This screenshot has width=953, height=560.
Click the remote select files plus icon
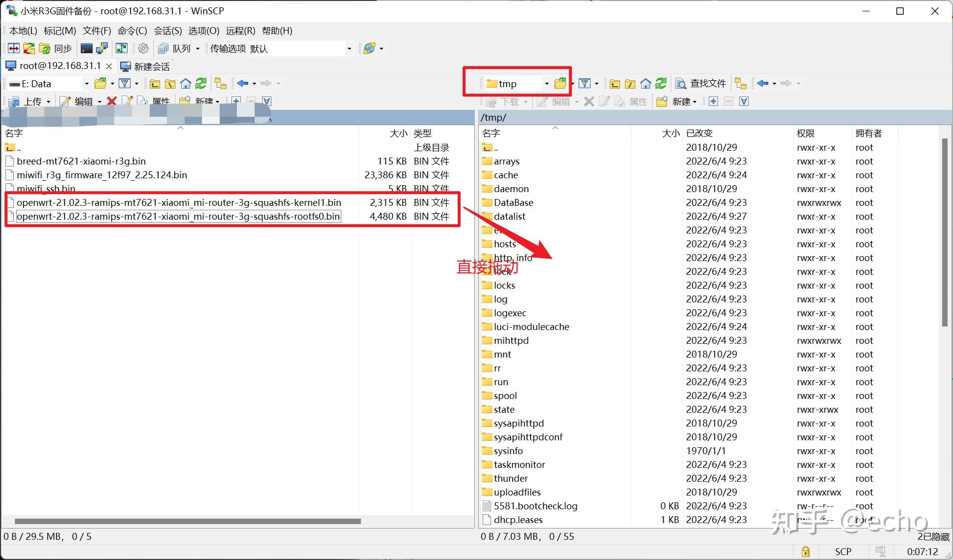[x=713, y=101]
